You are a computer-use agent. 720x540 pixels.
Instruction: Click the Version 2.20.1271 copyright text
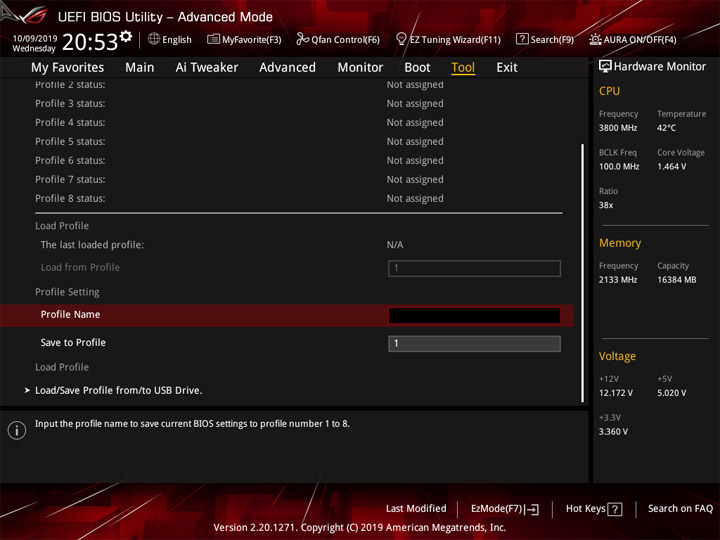(360, 528)
